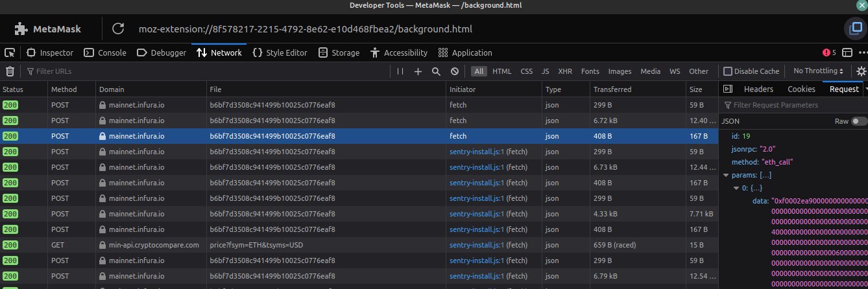
Task: Filter requests by CSS
Action: pyautogui.click(x=527, y=71)
